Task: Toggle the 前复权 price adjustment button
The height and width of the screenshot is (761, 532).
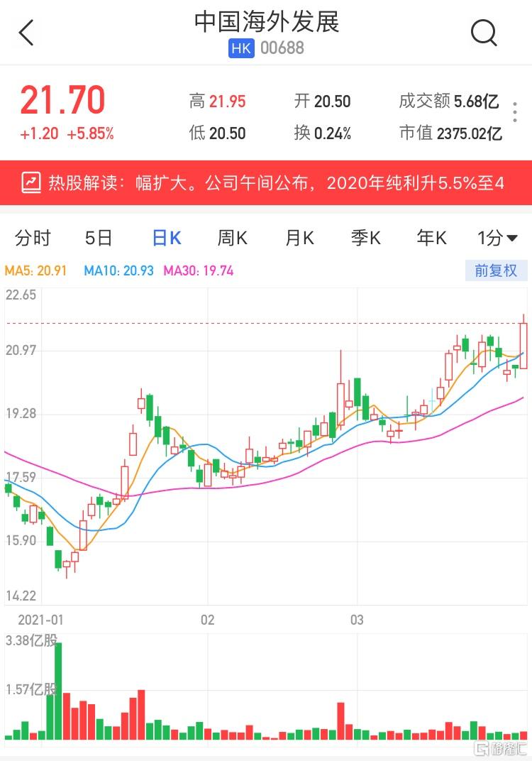Action: (496, 270)
